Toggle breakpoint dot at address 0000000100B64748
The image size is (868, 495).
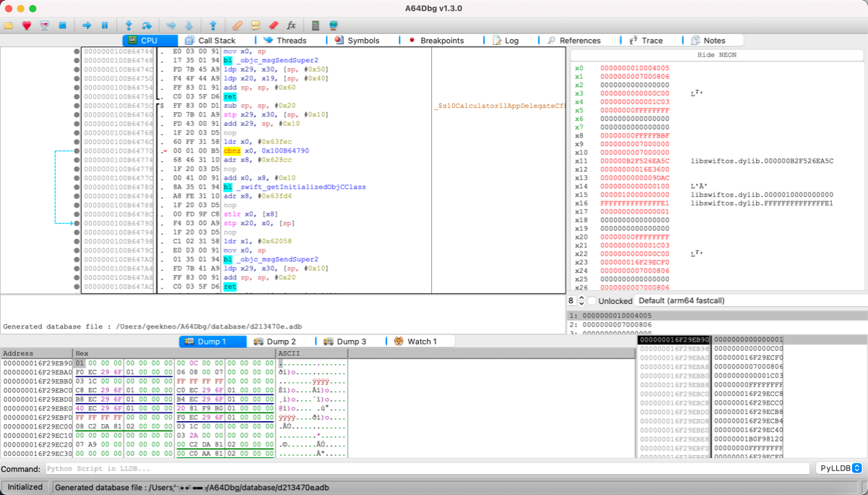pyautogui.click(x=77, y=61)
